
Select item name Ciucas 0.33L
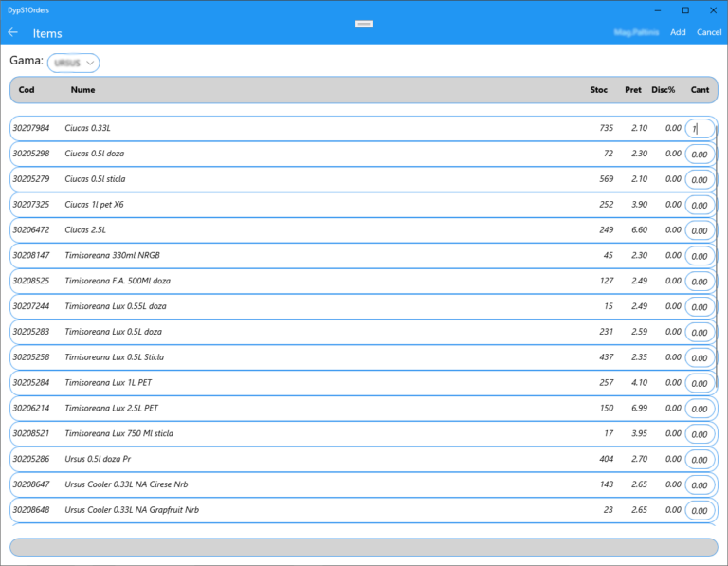88,128
